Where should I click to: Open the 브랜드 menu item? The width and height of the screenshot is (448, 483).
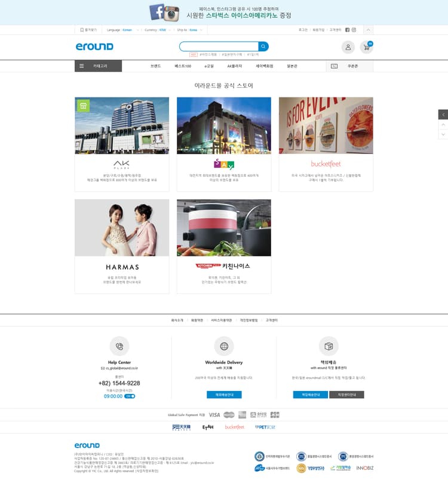pos(156,66)
